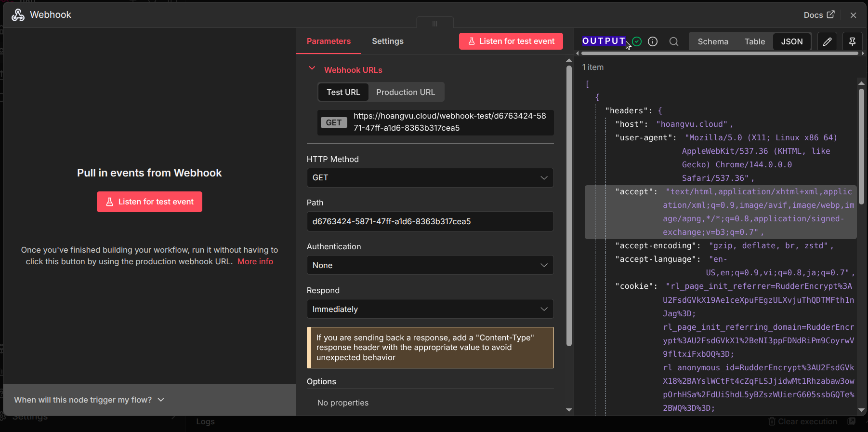Select the Production URL option
Screen dimensions: 868x432
(x=406, y=92)
